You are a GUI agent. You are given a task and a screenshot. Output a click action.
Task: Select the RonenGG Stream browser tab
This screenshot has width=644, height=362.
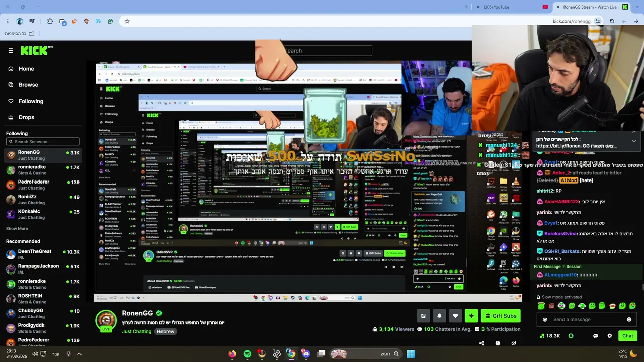click(592, 7)
